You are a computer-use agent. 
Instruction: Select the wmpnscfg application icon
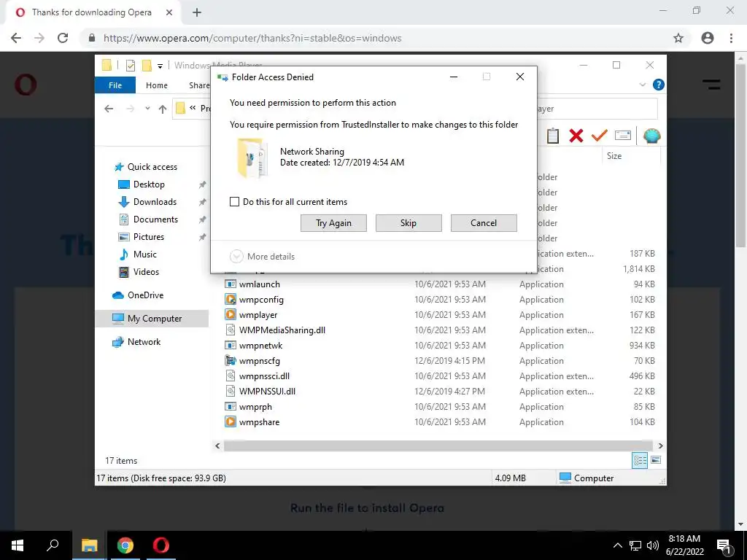pos(231,360)
